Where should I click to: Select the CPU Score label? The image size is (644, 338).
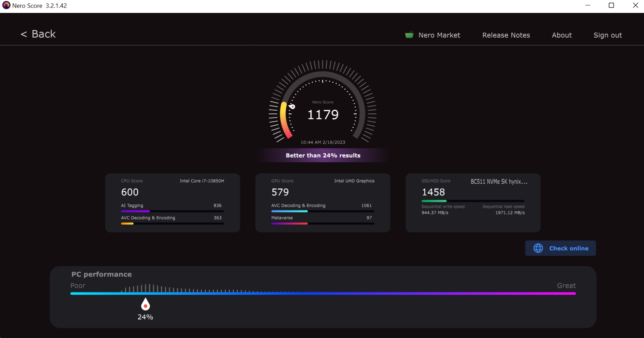pos(132,181)
